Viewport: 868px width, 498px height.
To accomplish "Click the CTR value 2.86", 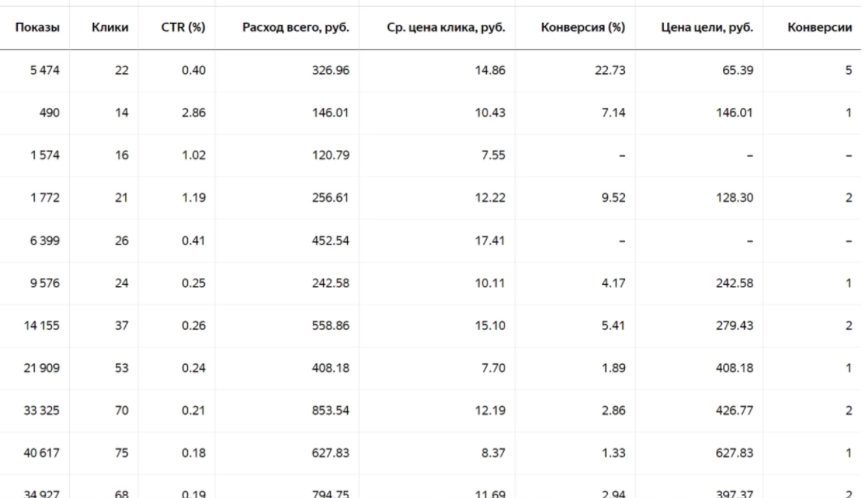I will coord(194,113).
